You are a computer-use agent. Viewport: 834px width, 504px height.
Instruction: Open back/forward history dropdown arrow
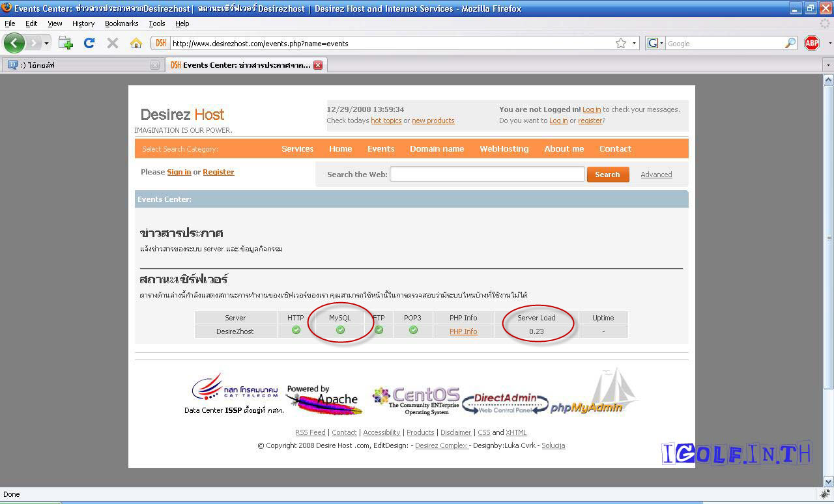[46, 44]
